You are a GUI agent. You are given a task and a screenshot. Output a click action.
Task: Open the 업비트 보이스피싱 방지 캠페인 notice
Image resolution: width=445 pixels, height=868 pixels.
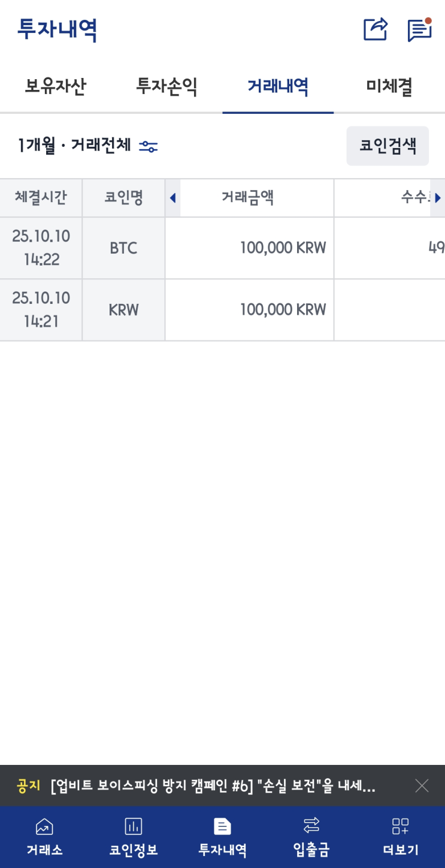(x=213, y=786)
